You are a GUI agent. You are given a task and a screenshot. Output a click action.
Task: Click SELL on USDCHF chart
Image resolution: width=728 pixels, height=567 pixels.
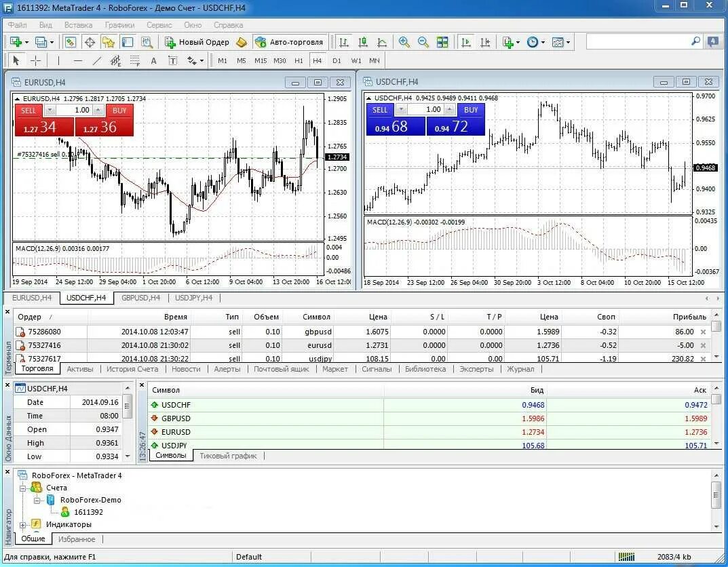pyautogui.click(x=380, y=109)
